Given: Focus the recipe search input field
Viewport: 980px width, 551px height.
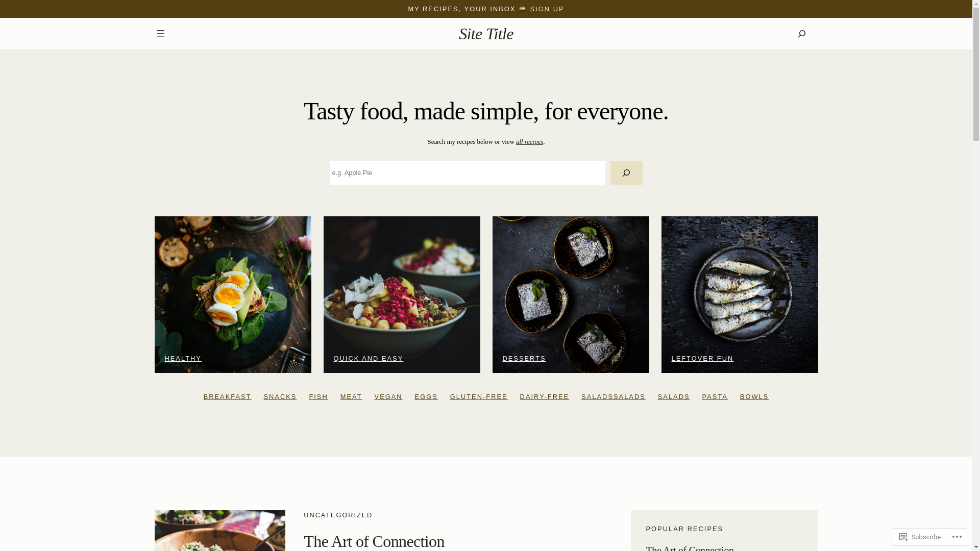Looking at the screenshot, I should [467, 173].
